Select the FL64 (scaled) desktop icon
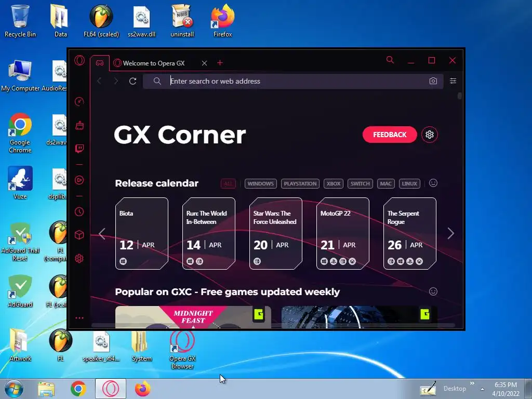Screen dimensions: 532x399 (101, 20)
